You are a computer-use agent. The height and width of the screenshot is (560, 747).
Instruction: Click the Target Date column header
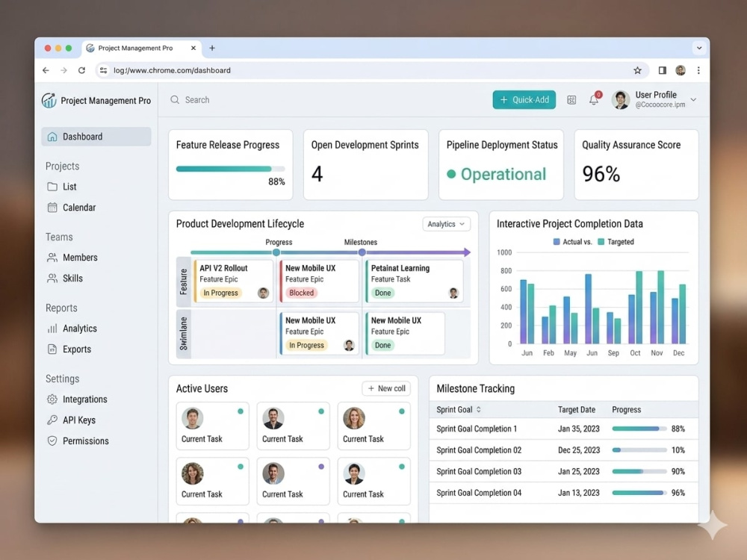[577, 409]
